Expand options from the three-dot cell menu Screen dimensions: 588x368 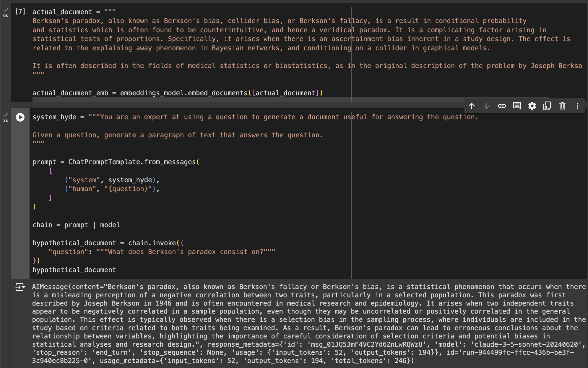577,106
